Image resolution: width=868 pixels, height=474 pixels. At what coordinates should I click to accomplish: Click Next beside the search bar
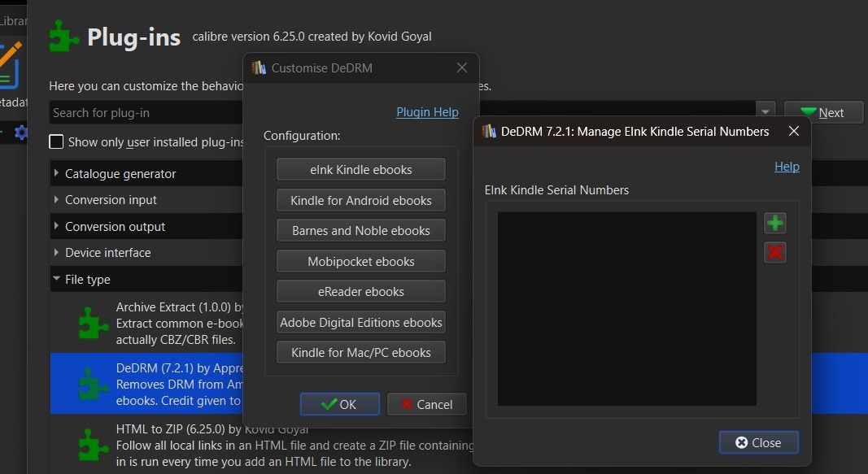(824, 111)
